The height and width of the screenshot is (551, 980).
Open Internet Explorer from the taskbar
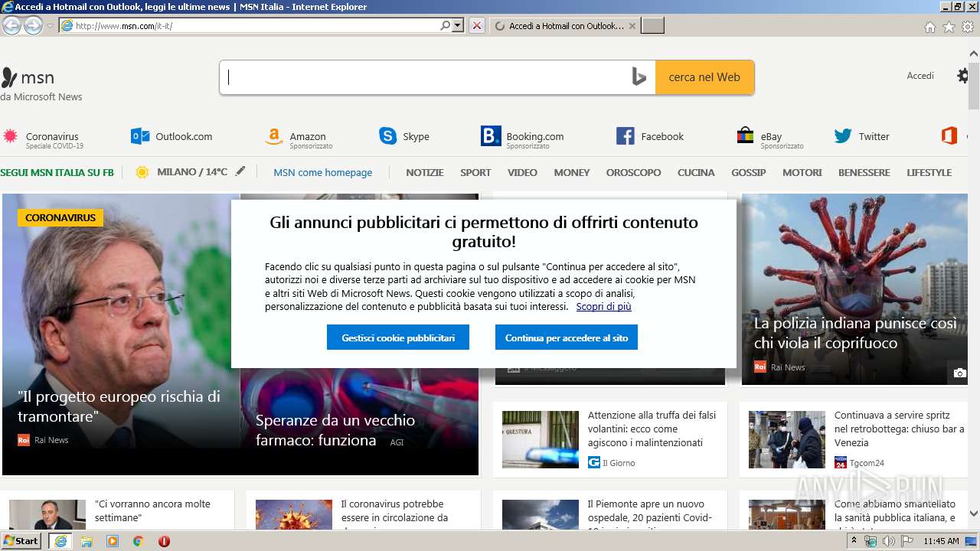pos(60,541)
